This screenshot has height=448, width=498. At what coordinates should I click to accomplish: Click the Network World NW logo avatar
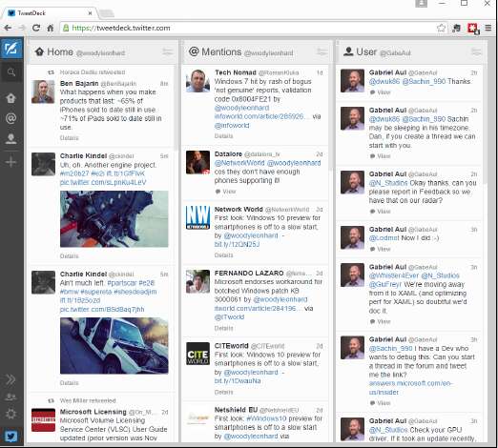tap(197, 217)
